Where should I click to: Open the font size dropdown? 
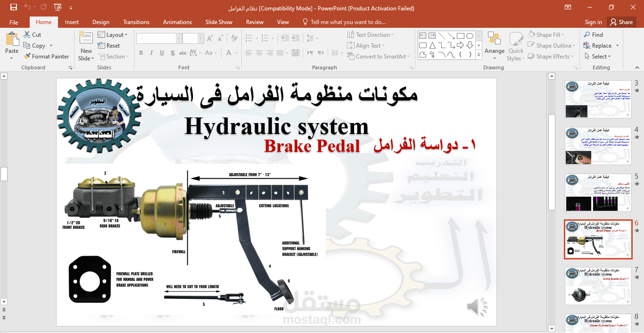[x=201, y=39]
